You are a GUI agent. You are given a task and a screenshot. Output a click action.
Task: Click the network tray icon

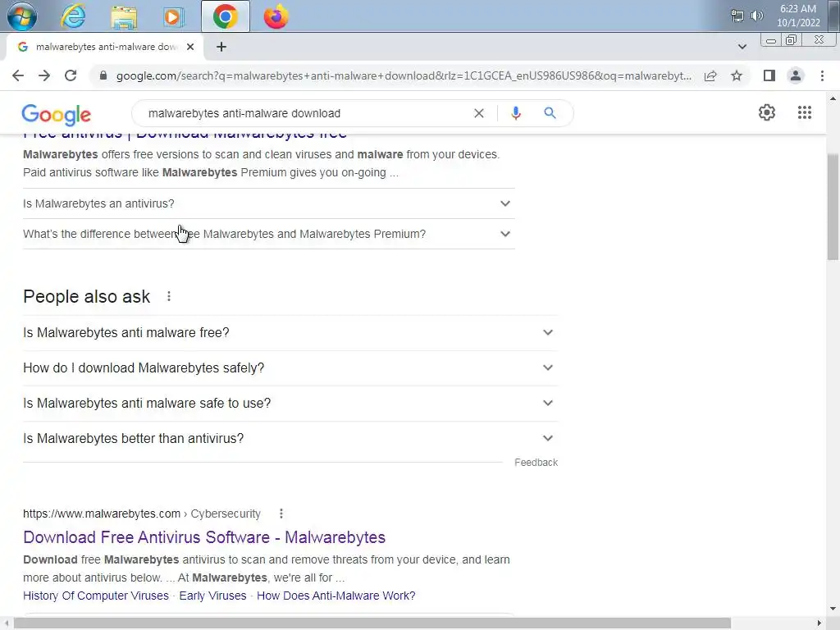737,16
